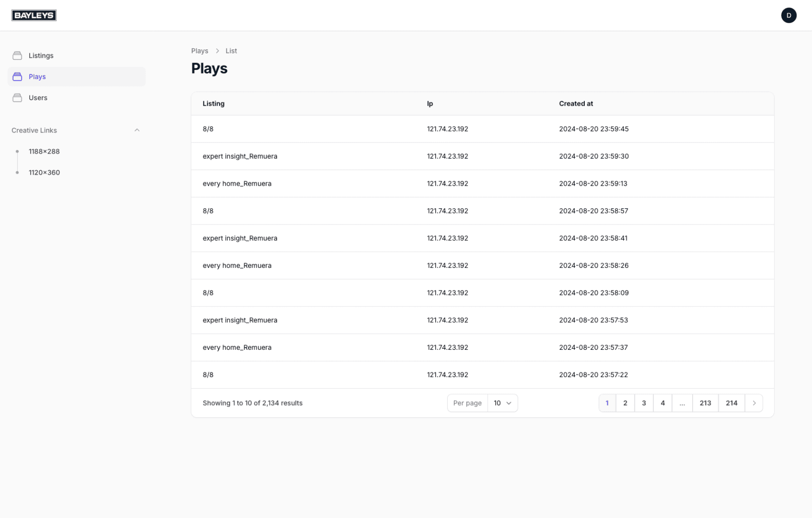The width and height of the screenshot is (812, 518).
Task: Jump to last page 214
Action: (731, 403)
